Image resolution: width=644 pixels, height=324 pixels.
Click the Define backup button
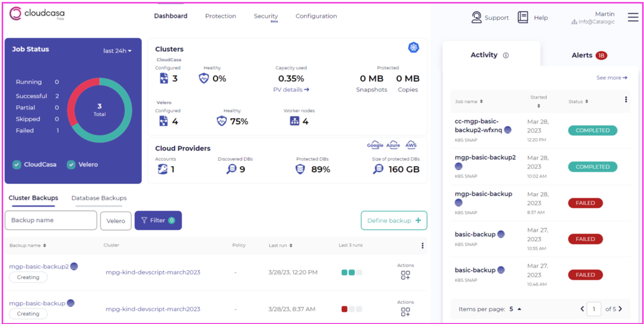click(393, 220)
